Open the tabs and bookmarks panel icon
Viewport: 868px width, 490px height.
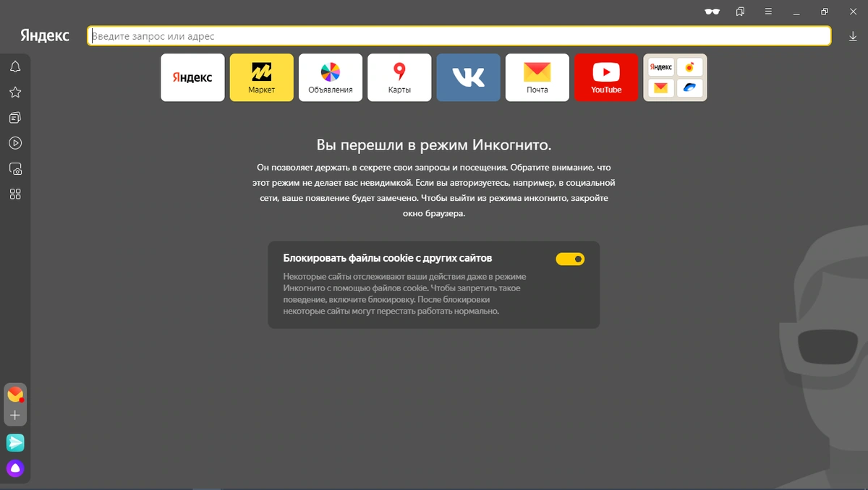741,12
